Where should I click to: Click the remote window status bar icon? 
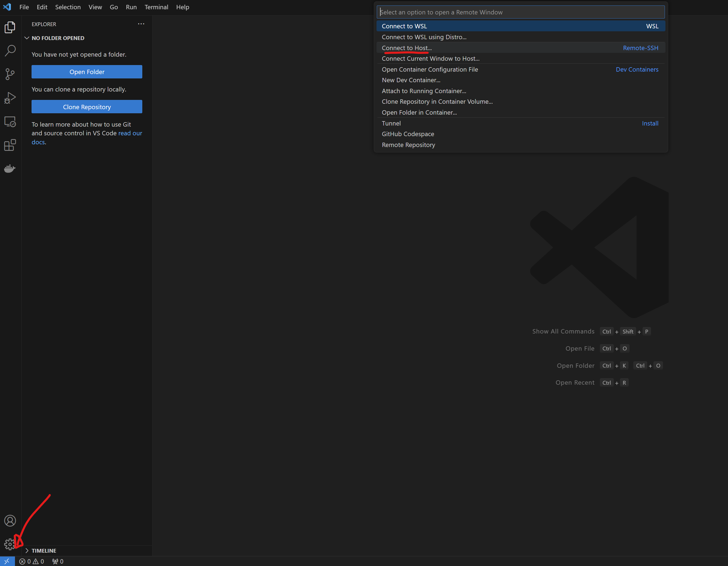pyautogui.click(x=7, y=561)
